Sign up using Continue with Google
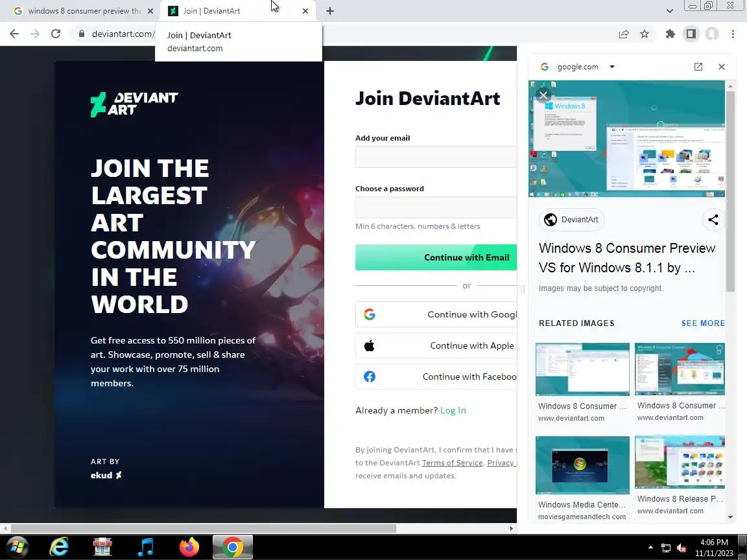Screen dimensions: 747x560 coord(436,314)
